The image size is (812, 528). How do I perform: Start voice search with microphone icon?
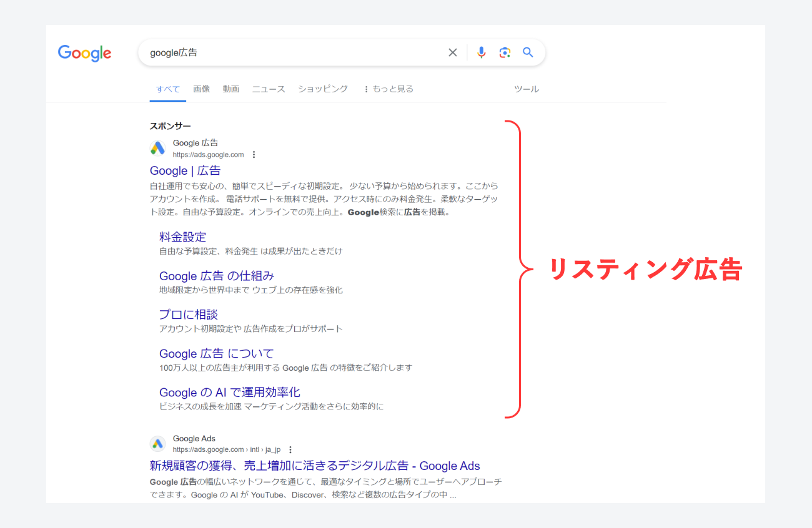click(x=481, y=52)
